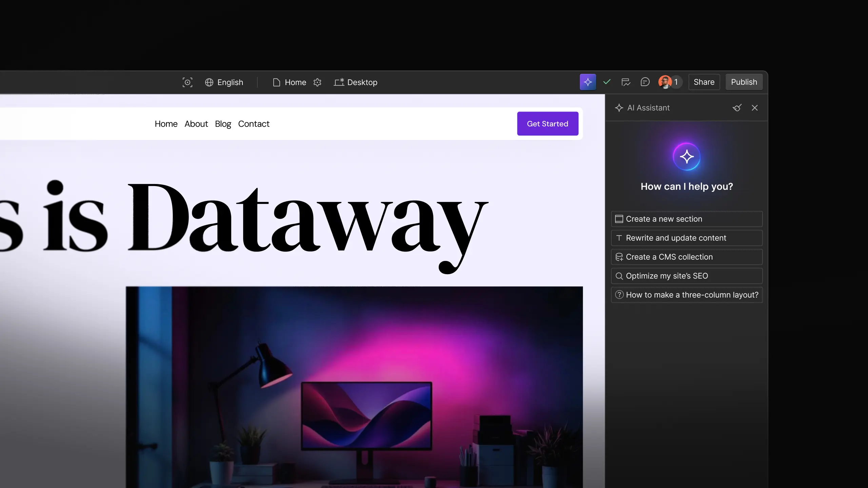Open the feedback flag icon in the top bar
This screenshot has height=488, width=868.
(x=626, y=82)
